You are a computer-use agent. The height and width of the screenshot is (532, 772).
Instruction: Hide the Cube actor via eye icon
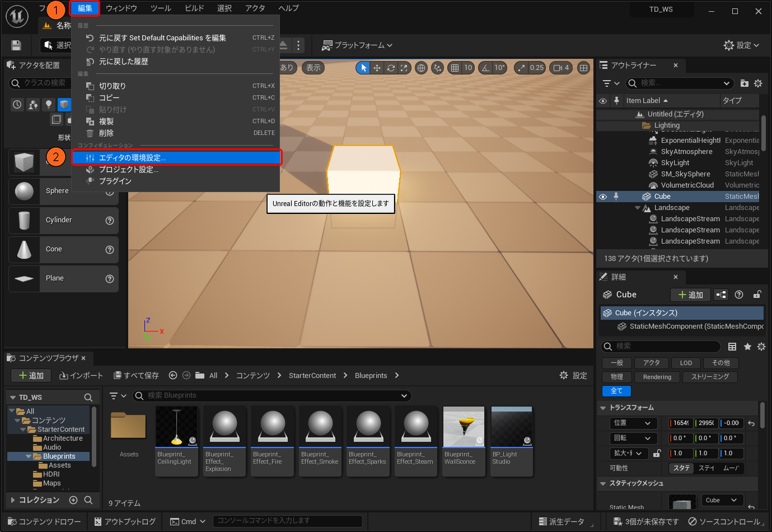(x=603, y=197)
